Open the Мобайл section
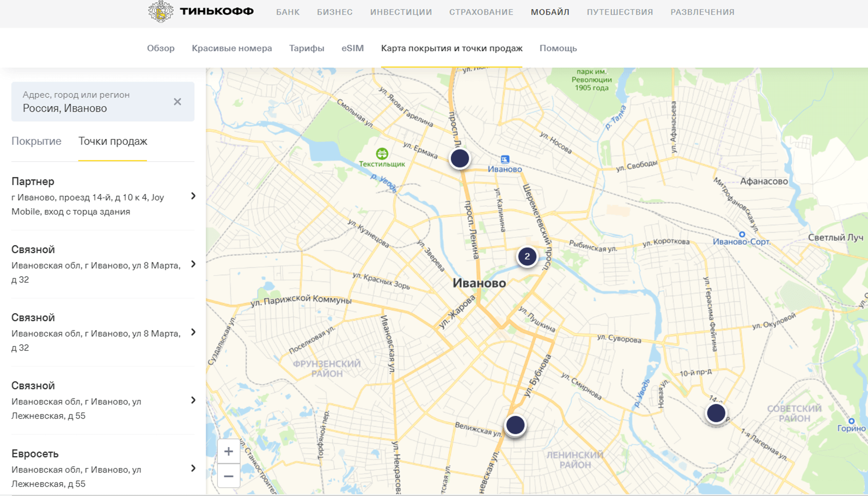This screenshot has height=496, width=868. 550,12
